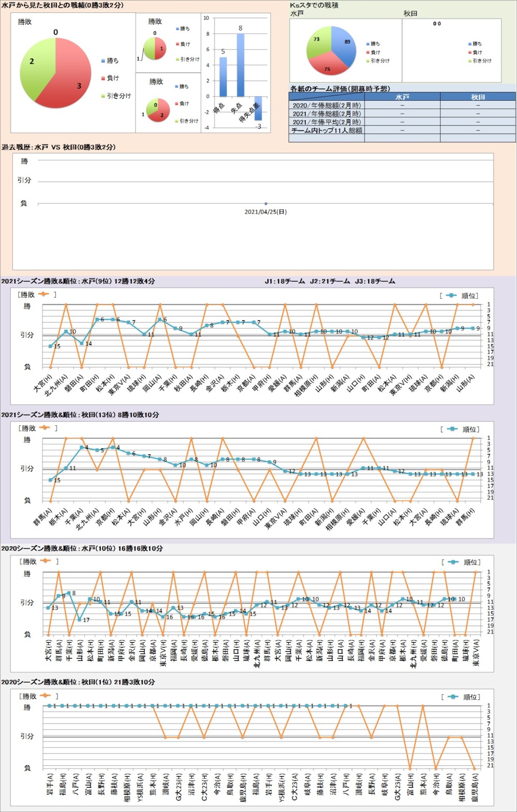The height and width of the screenshot is (812, 517).
Task: Click the green 引き分け legend marker beside large pie
Action: [103, 96]
